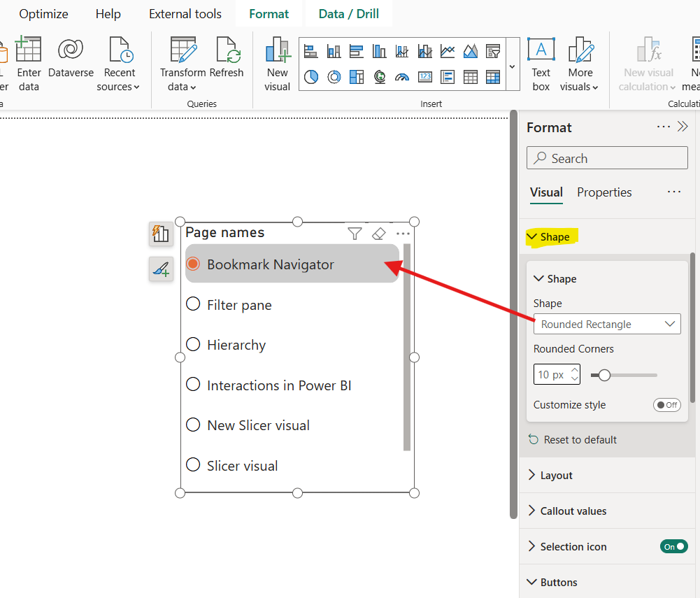Insert a Text box
Image resolution: width=700 pixels, height=598 pixels.
pyautogui.click(x=540, y=63)
